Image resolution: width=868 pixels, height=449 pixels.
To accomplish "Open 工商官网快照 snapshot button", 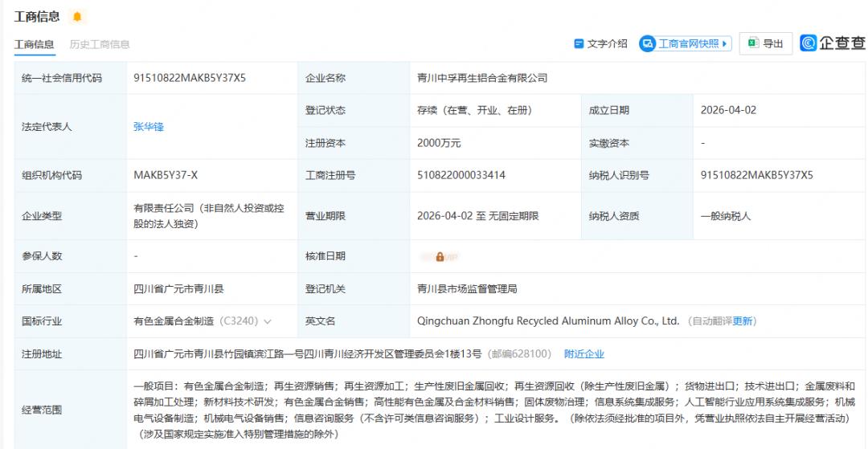I will pyautogui.click(x=686, y=43).
